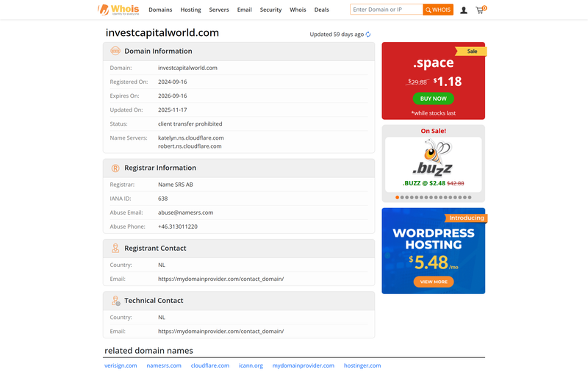Click abuse phone +46.313011220
588x378 pixels.
178,227
